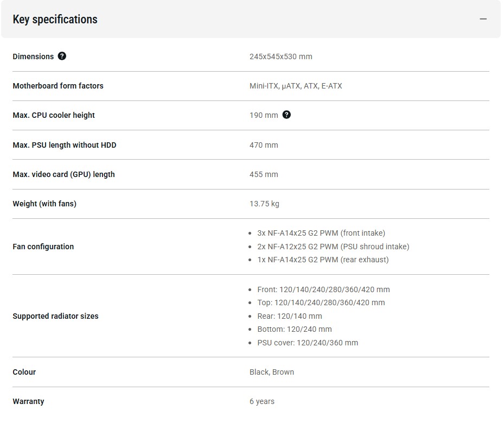This screenshot has width=504, height=429.
Task: Click the Warranty label
Action: click(x=28, y=401)
